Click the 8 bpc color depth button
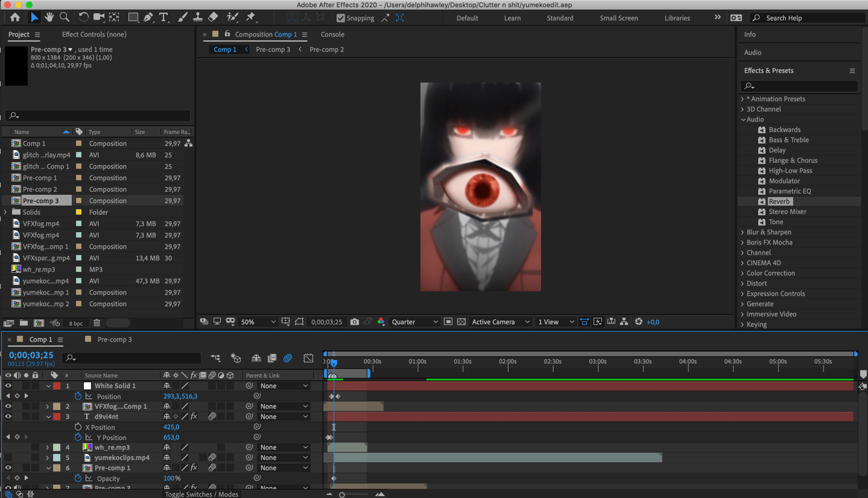Viewport: 868px width, 498px height. pyautogui.click(x=76, y=323)
